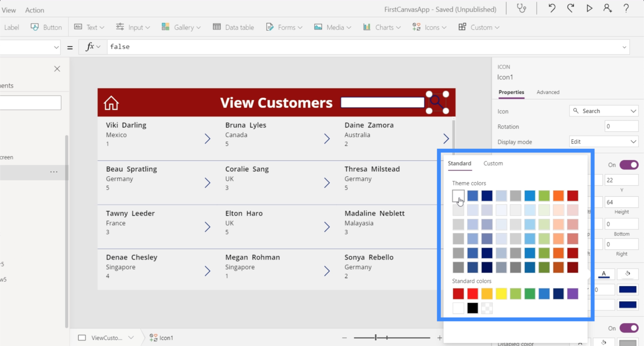Insert a Data table
Viewport: 644px width, 346px height.
(233, 27)
